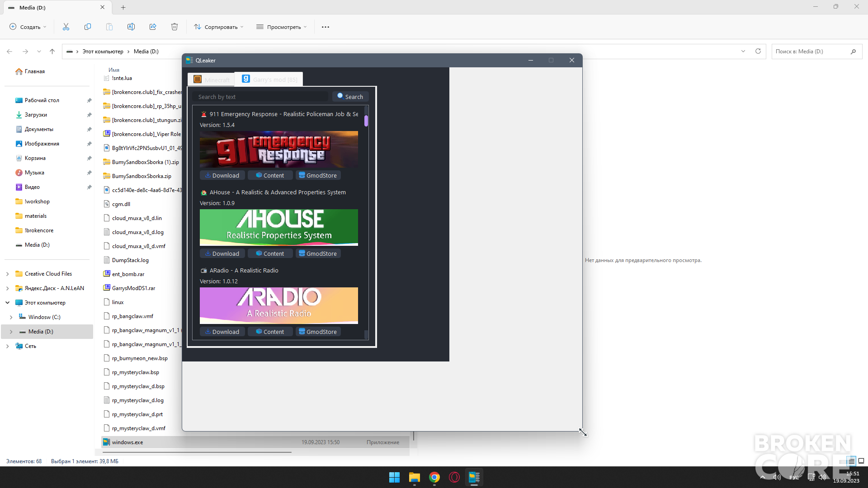Click the Rename icon in Explorer toolbar
This screenshot has width=868, height=488.
131,27
